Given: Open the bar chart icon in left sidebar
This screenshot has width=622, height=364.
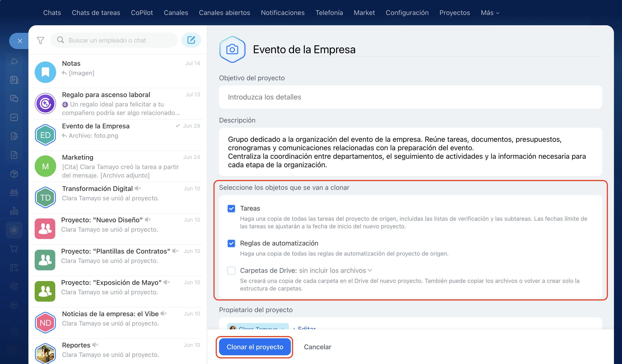Looking at the screenshot, I should [x=14, y=211].
